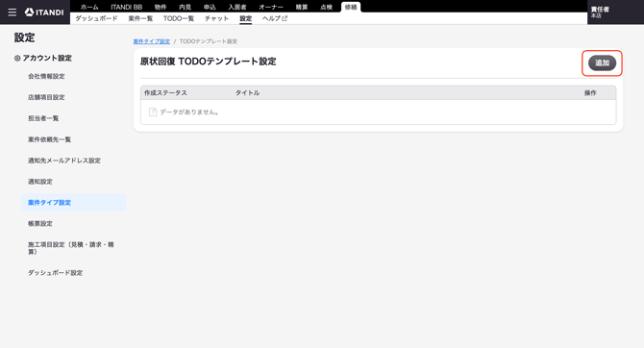Switch to 案件一覧 sub tab
Screen dimensions: 644x348
pyautogui.click(x=140, y=18)
